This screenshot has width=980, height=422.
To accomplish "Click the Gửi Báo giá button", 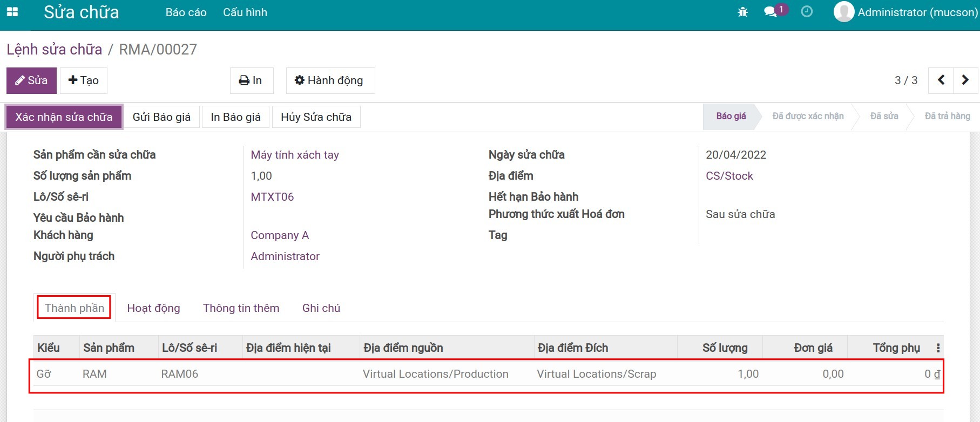I will pos(161,117).
